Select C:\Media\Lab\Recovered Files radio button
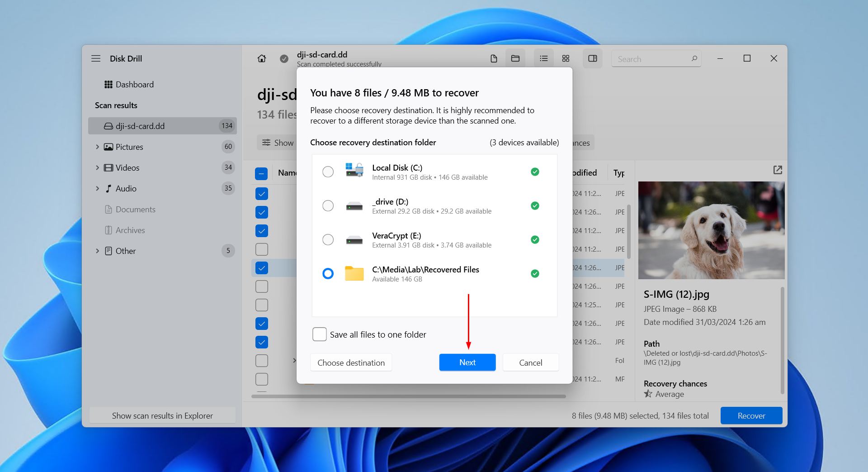Screen dimensions: 868x472 [328, 273]
